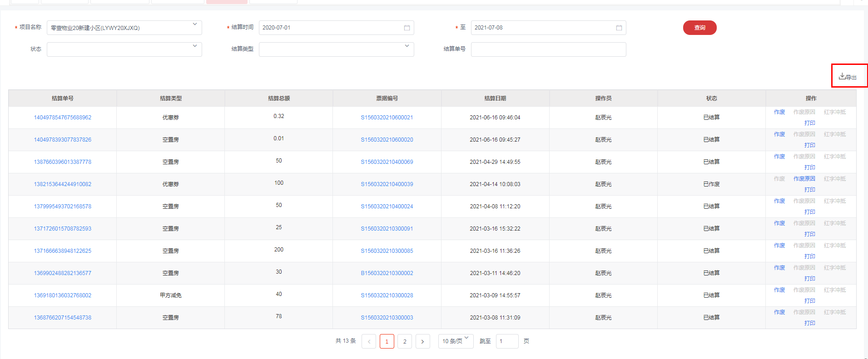The image size is (868, 359).
Task: Click 打印 for the 甲方减免 row
Action: click(809, 301)
